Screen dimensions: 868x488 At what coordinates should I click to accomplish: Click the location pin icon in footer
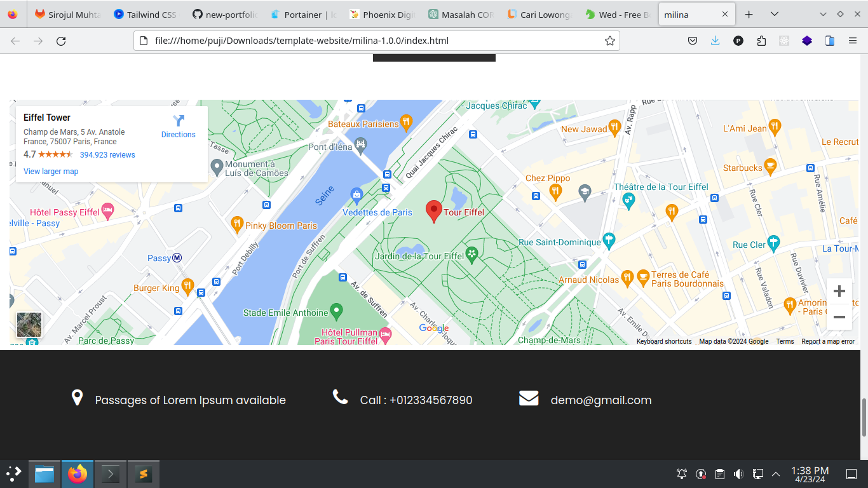point(77,398)
